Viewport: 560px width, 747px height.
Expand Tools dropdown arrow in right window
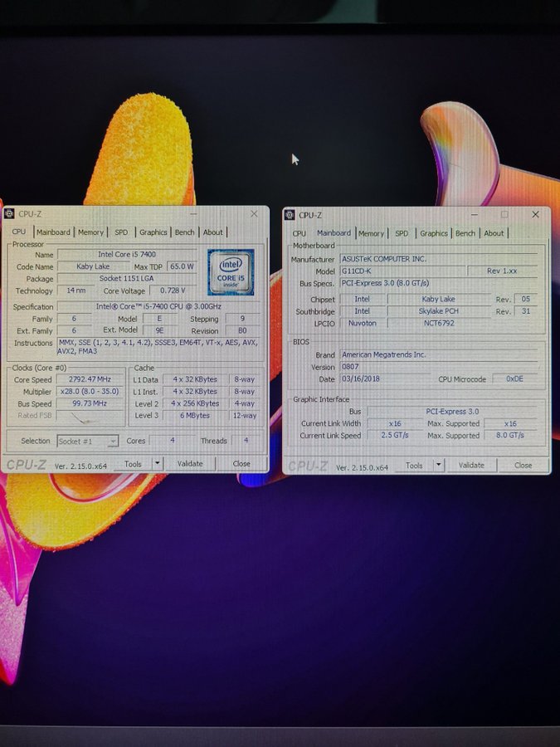point(439,465)
